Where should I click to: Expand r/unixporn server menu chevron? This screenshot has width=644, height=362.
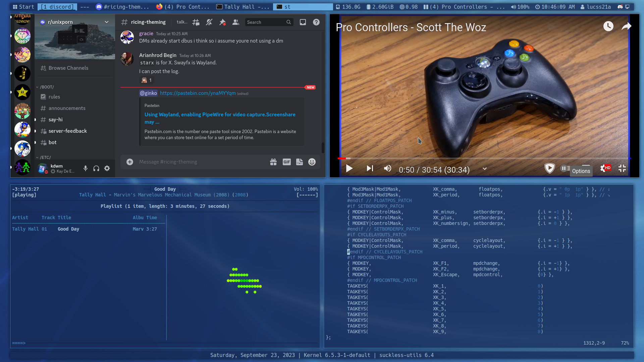[107, 22]
